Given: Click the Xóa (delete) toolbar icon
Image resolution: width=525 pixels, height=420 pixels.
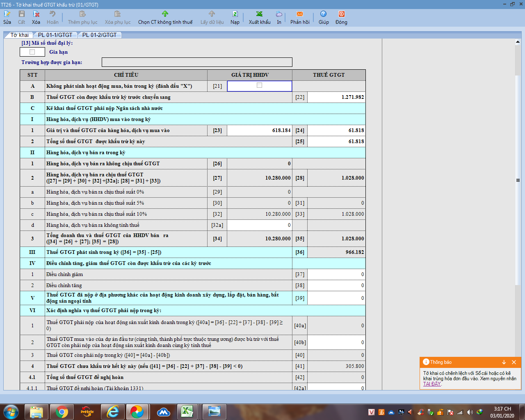Looking at the screenshot, I should tap(36, 17).
